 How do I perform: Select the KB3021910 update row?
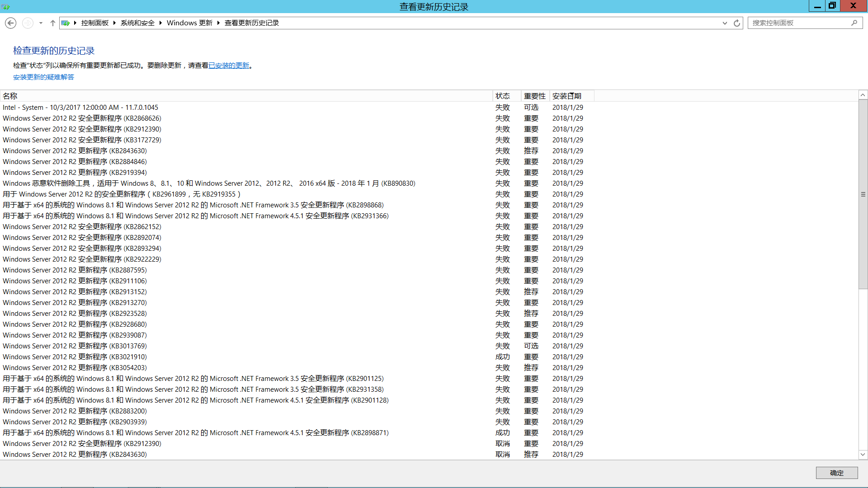75,357
